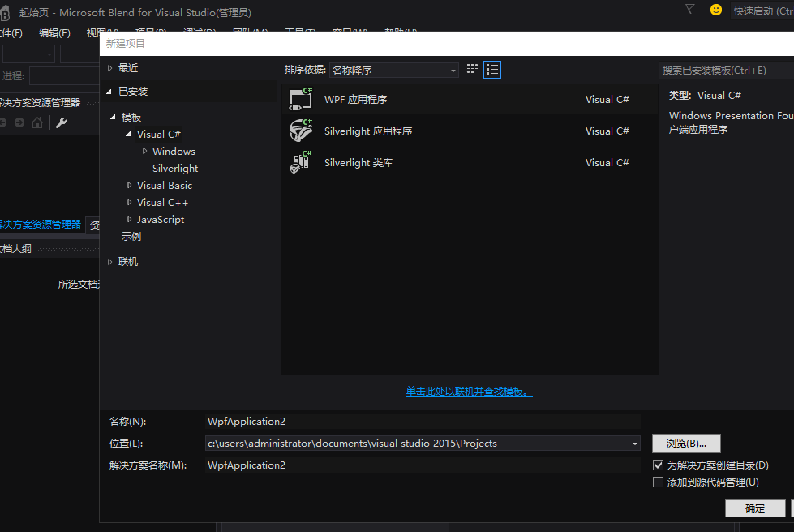Screen dimensions: 794x532
Task: Click the notifications filter flag icon
Action: tap(690, 9)
